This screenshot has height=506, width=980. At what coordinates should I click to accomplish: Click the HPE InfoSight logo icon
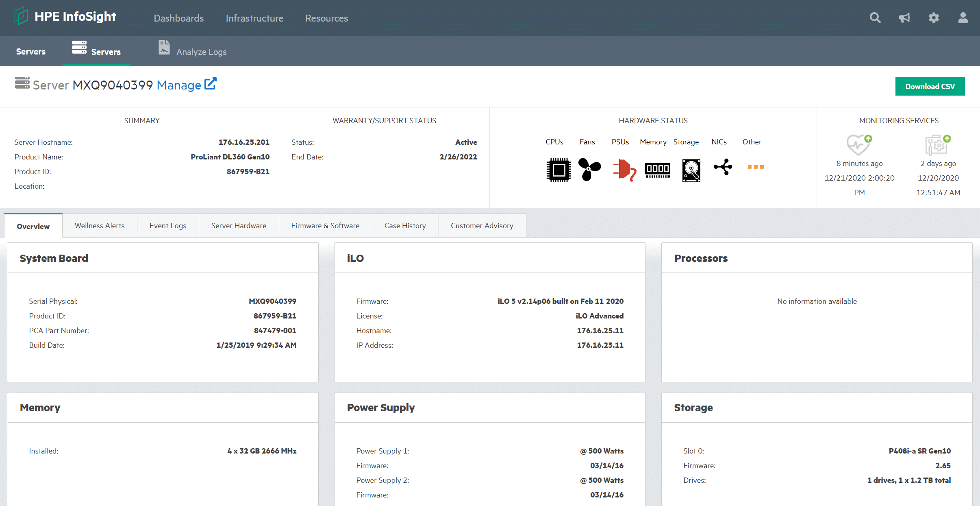tap(21, 16)
